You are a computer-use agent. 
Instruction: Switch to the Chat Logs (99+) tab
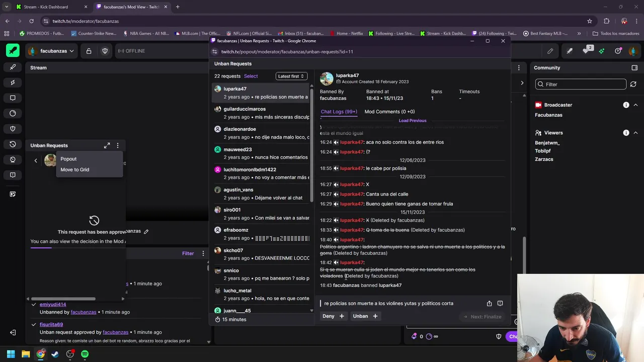[x=339, y=112]
